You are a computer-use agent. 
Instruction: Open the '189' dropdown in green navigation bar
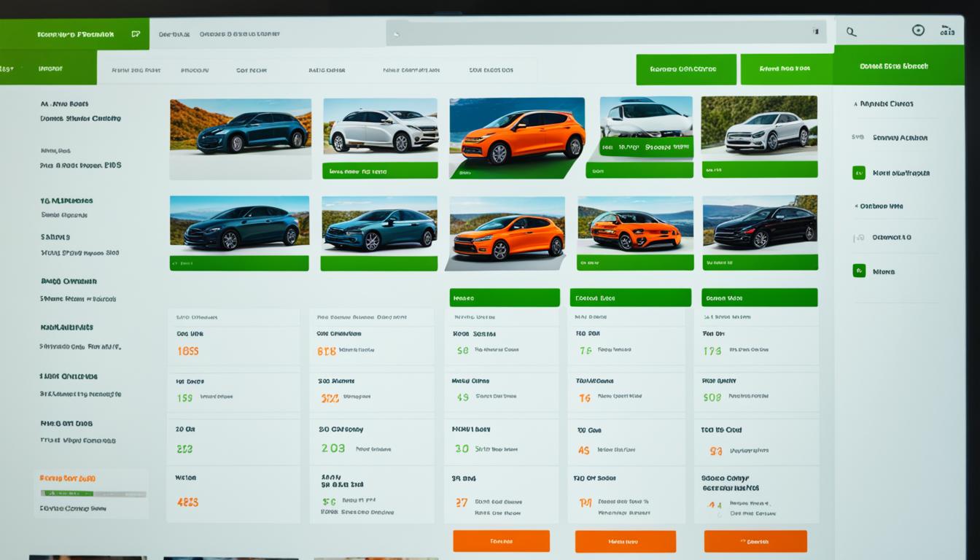(x=7, y=69)
